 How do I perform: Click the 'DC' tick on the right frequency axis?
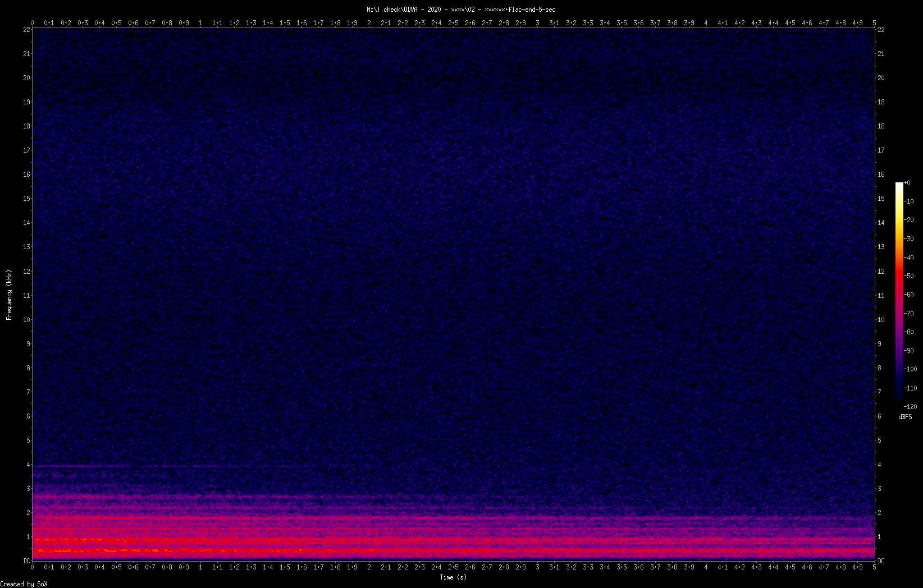[x=881, y=561]
